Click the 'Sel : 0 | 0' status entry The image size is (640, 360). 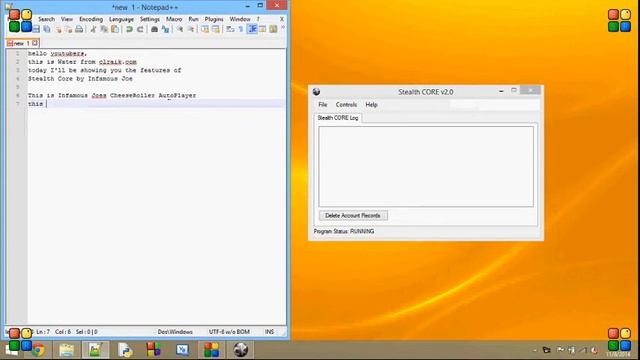(x=87, y=332)
